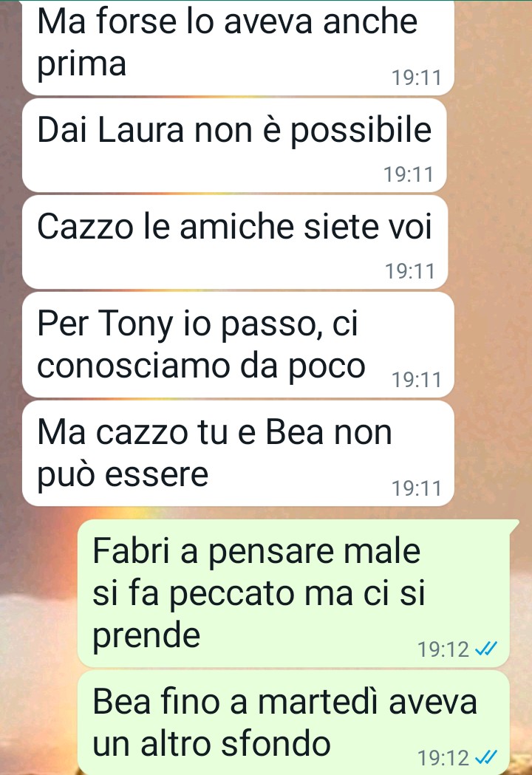The width and height of the screenshot is (532, 775).
Task: Select the message 'Ma cazzo tu e Bea'
Action: (238, 453)
